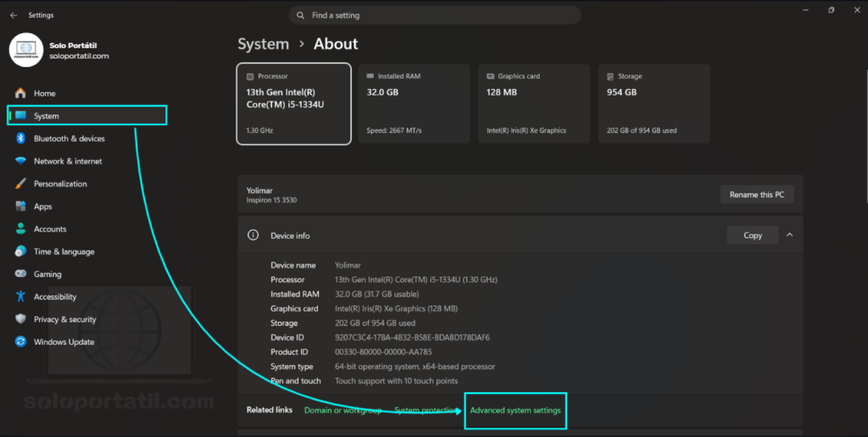Click the Speed: 2667 MT/s text
The image size is (868, 437).
(394, 130)
